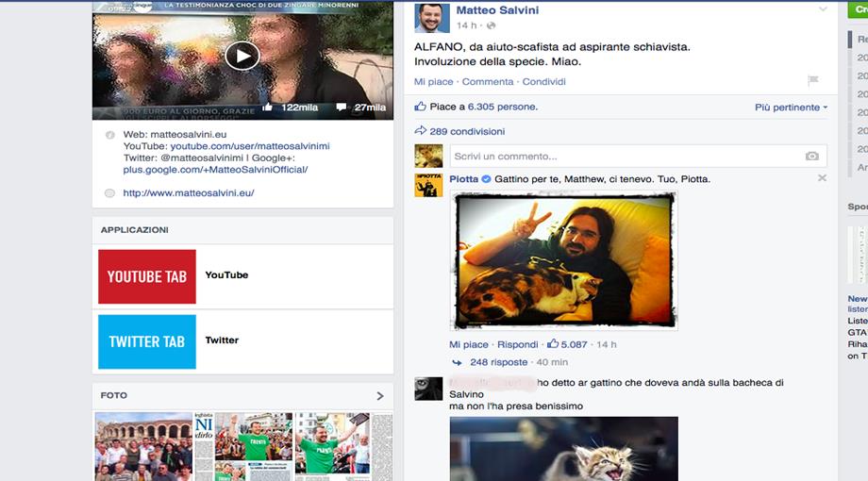Click the thumbs-up icon beside Piace a
Viewport: 868px width, 481px height.
point(420,107)
